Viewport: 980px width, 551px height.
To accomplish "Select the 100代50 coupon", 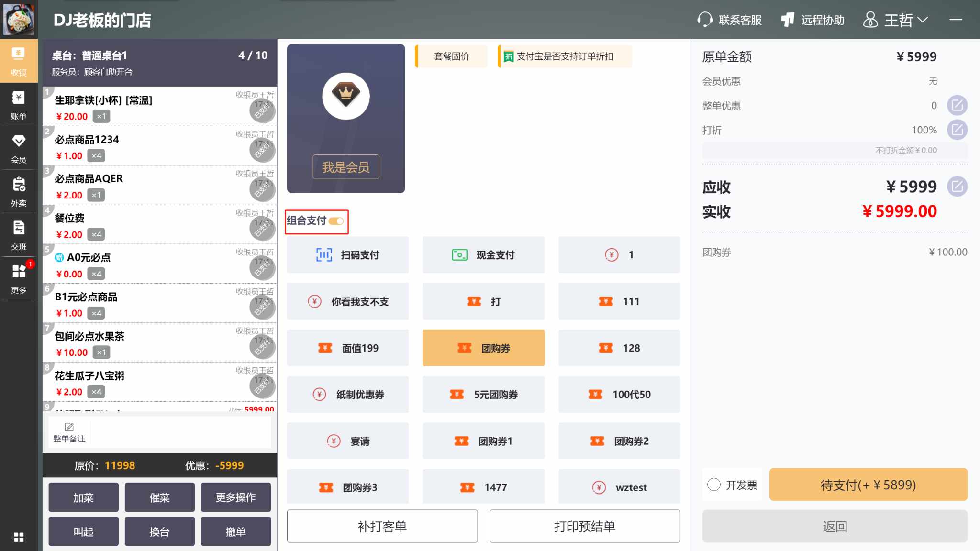I will coord(619,394).
